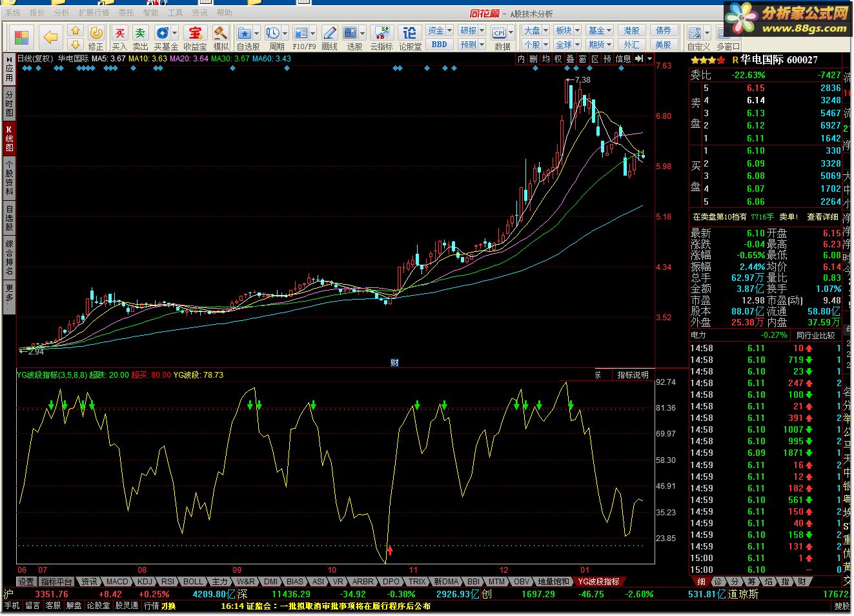The height and width of the screenshot is (616, 854).
Task: Toggle the 内 button above the chart
Action: [x=521, y=59]
